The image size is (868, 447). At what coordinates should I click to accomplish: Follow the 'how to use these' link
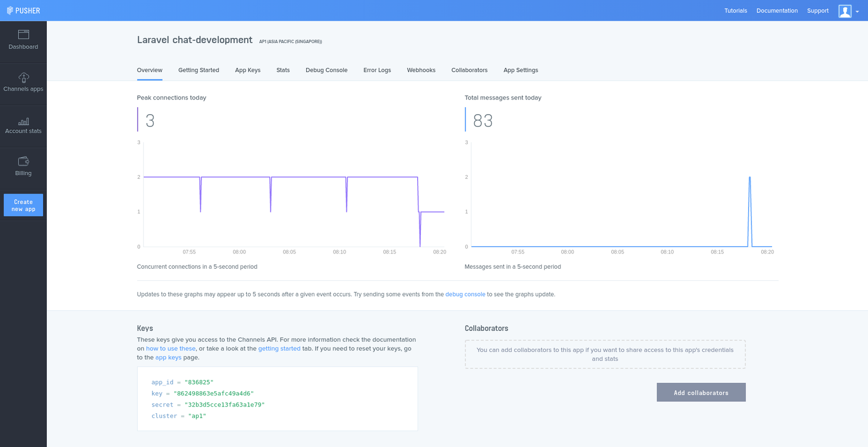coord(171,349)
